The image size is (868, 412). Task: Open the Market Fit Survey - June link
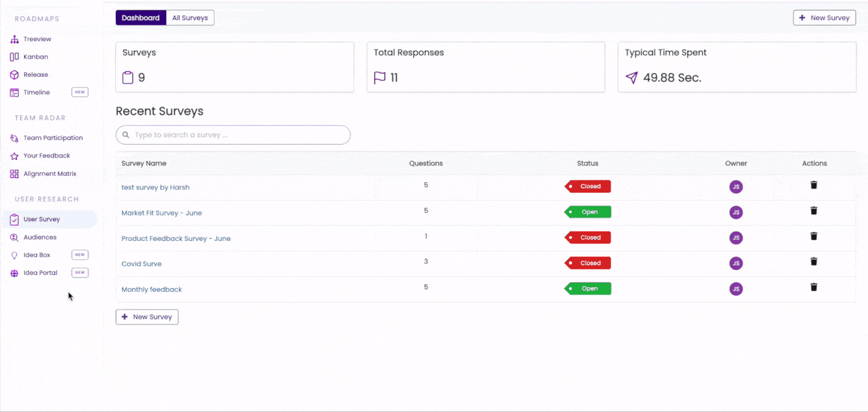pyautogui.click(x=162, y=213)
